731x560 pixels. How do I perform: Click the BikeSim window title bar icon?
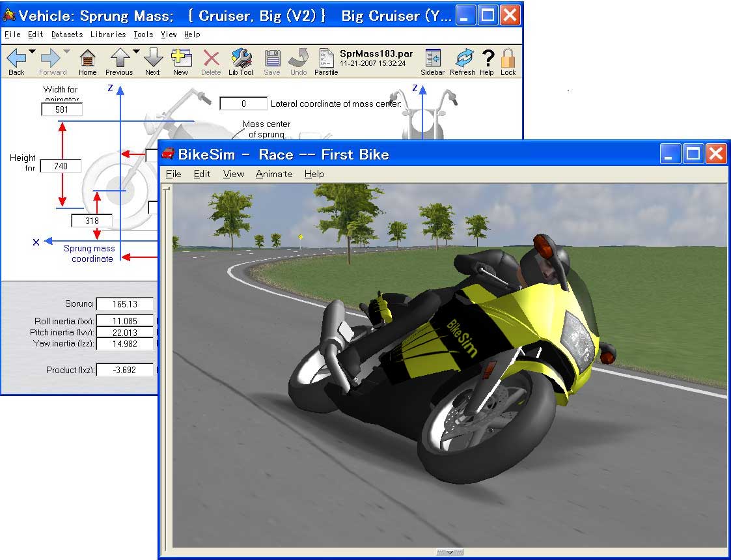167,154
